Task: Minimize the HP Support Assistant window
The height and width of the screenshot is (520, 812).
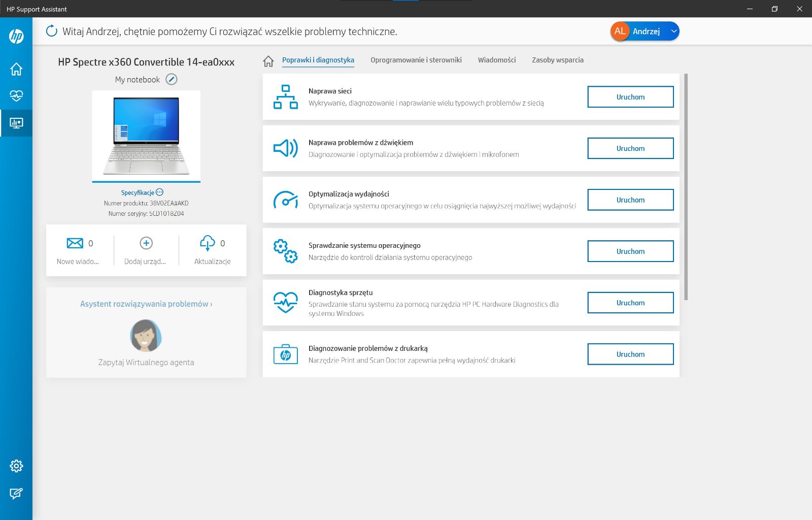Action: click(x=750, y=9)
